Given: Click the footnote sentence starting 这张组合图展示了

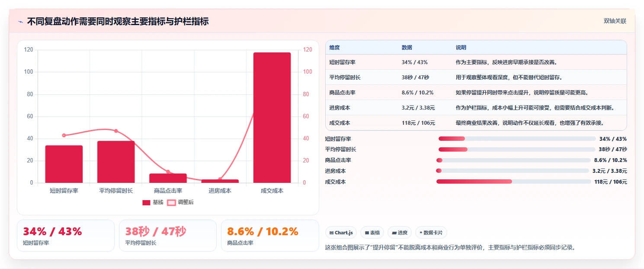Looking at the screenshot, I should (x=450, y=247).
